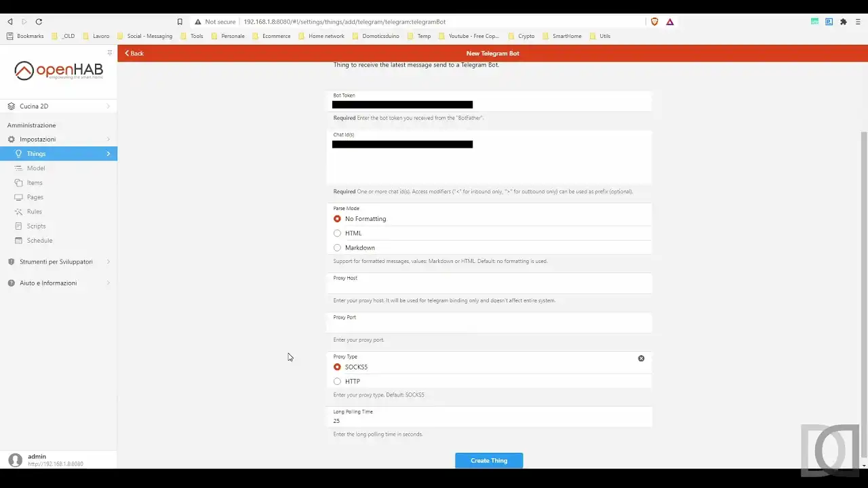
Task: Click the Aiuto e Informazioni question icon
Action: (11, 283)
